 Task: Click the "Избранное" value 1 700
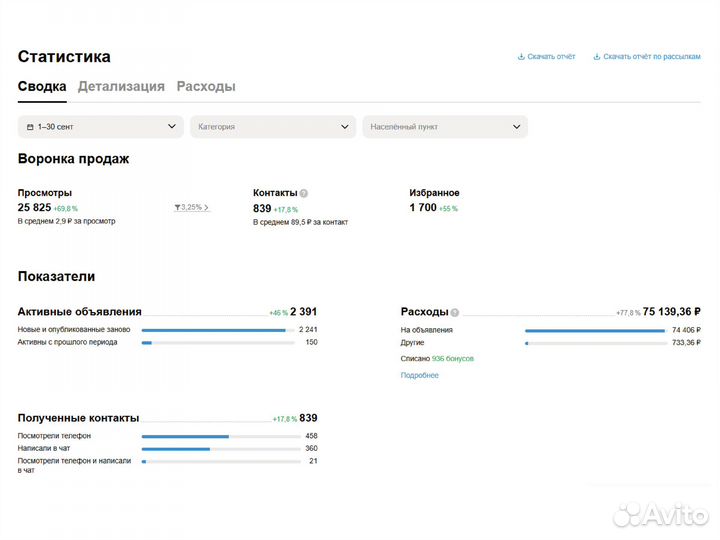(423, 208)
